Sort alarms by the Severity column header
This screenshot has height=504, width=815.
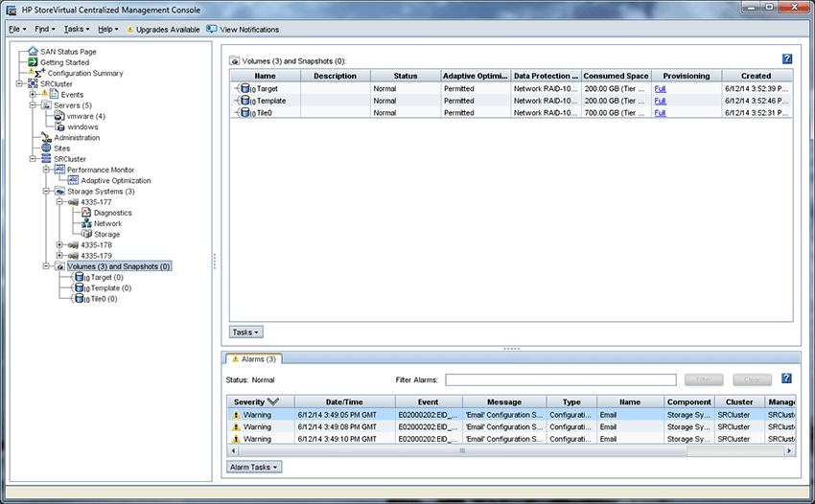point(261,401)
